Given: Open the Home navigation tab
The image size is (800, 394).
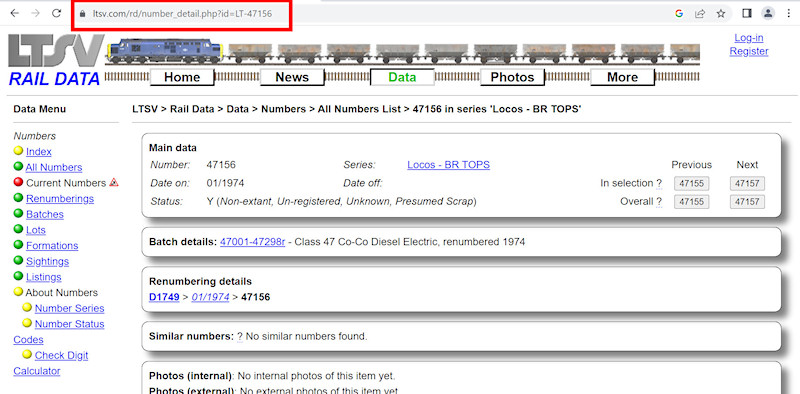Looking at the screenshot, I should (x=182, y=78).
